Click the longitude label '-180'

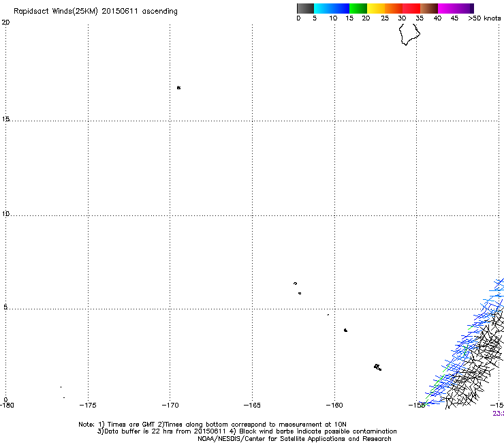click(7, 406)
